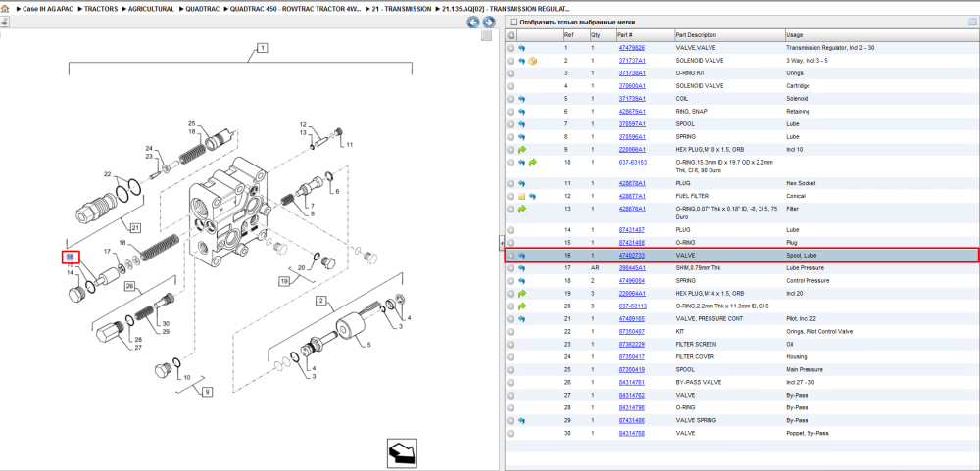This screenshot has width=980, height=471.
Task: Select callout 21 box in the diagram
Action: (x=135, y=227)
